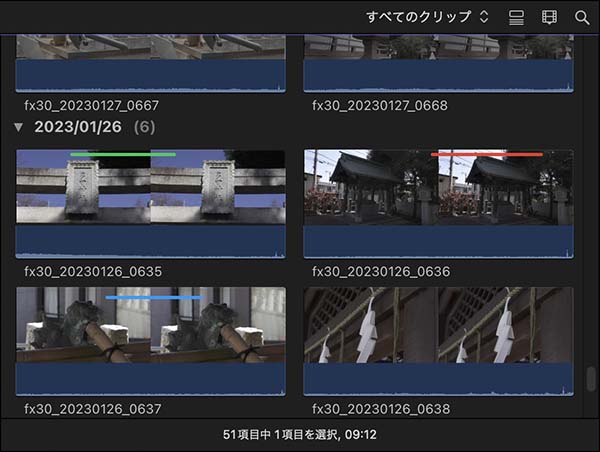Click the browser vertical scrollbar thumb
This screenshot has height=452, width=600.
click(x=591, y=379)
